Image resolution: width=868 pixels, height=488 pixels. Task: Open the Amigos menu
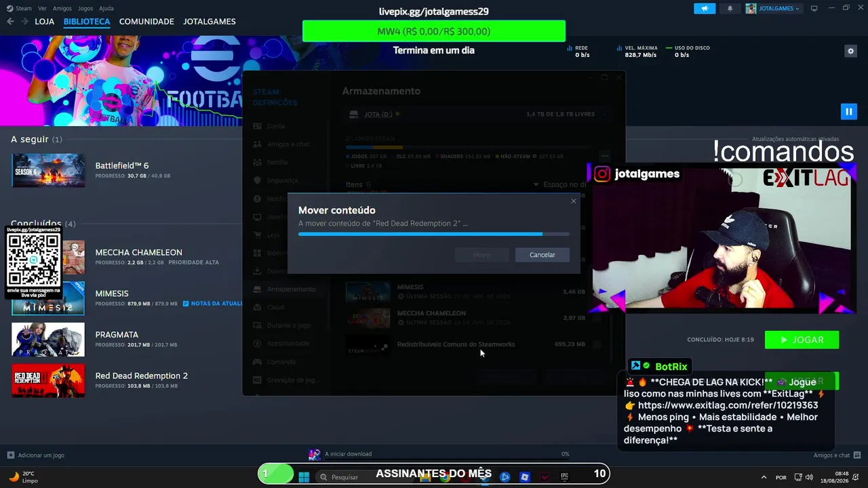[62, 8]
